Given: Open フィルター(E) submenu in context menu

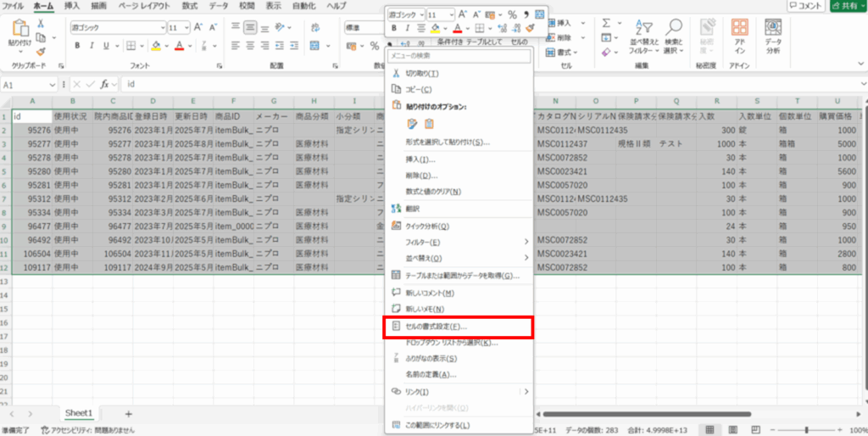Looking at the screenshot, I should point(459,242).
